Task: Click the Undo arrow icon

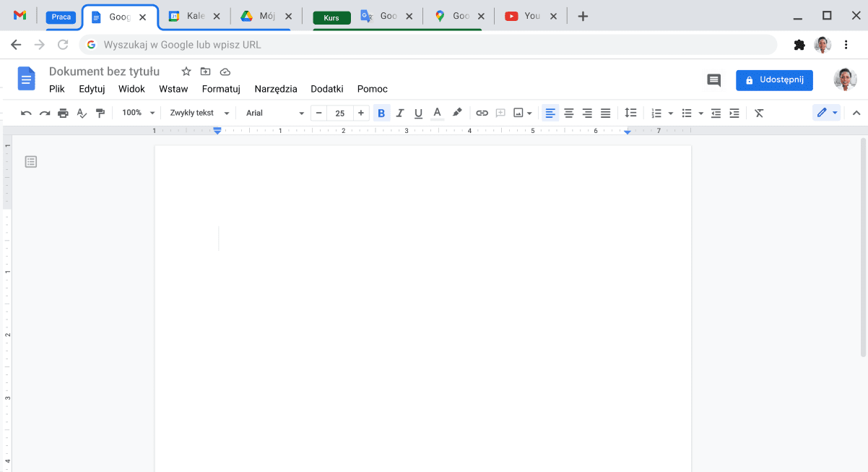Action: pyautogui.click(x=26, y=113)
